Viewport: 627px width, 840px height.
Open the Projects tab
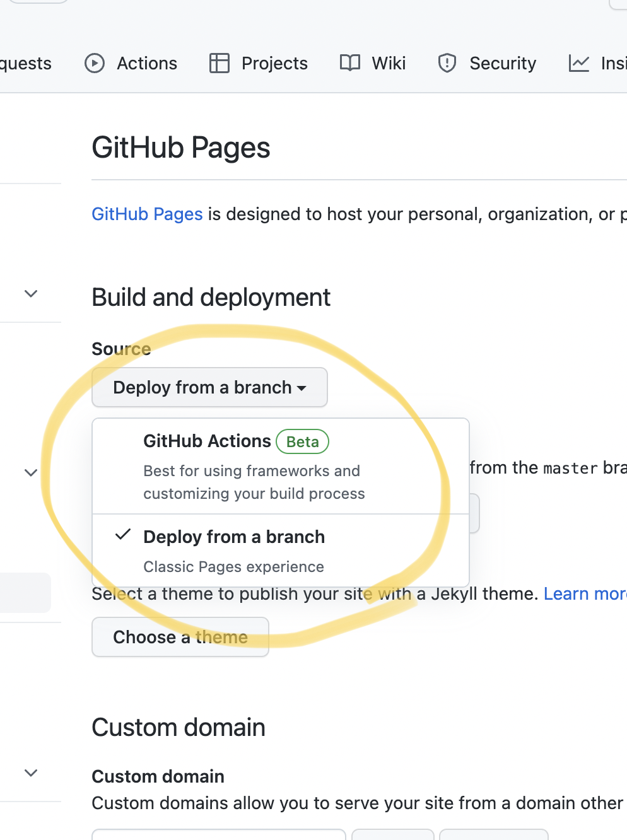(259, 63)
